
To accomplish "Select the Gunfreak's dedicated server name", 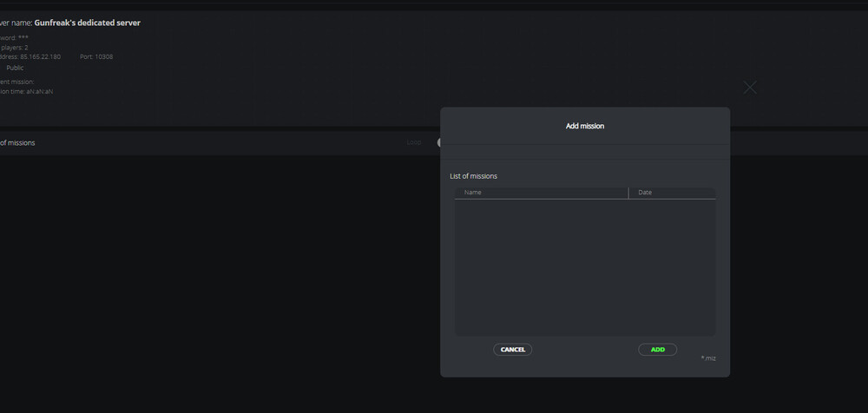I will [88, 23].
